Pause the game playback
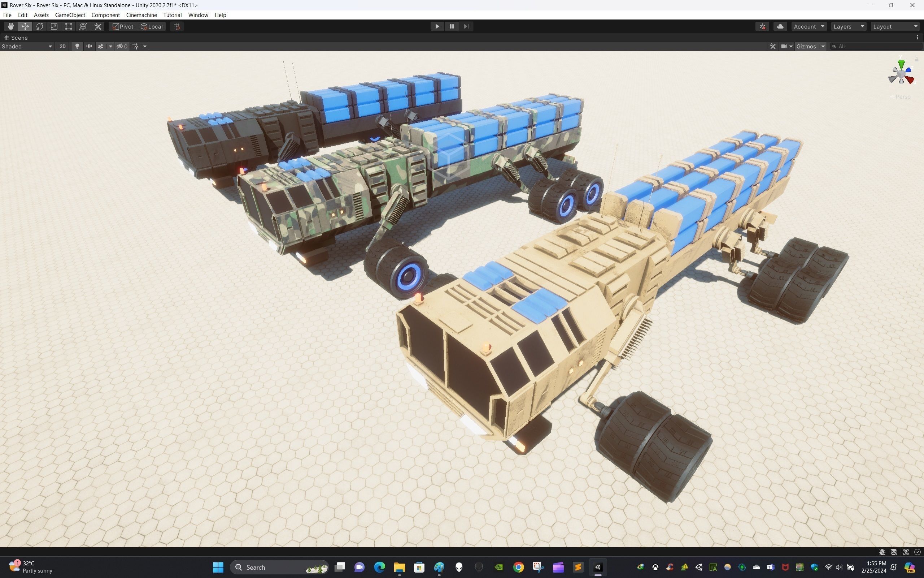 pyautogui.click(x=452, y=26)
